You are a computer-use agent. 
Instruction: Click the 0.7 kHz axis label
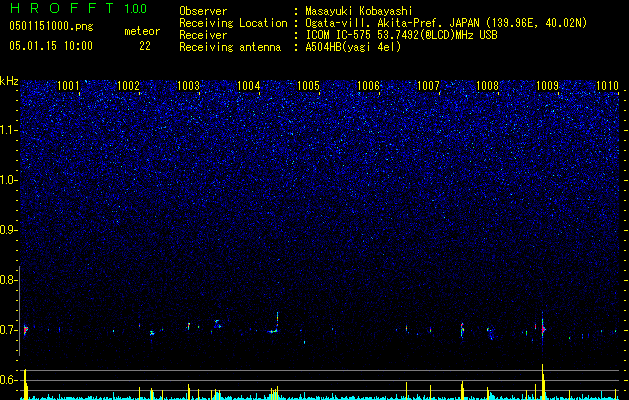pos(8,330)
